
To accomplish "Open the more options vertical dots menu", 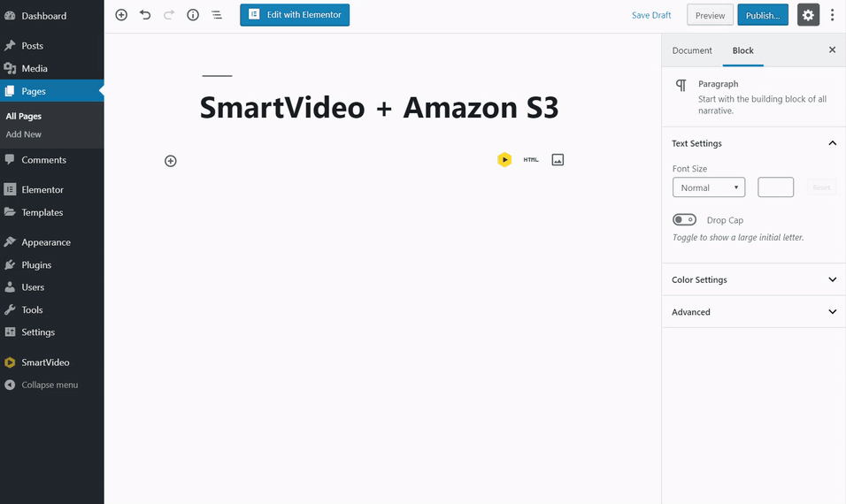I will [832, 15].
